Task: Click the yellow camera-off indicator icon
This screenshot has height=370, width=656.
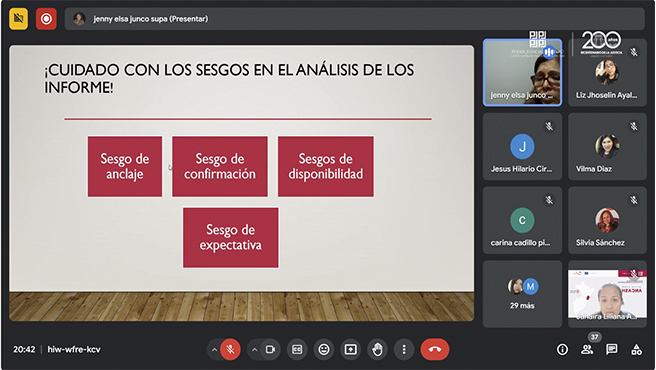Action: tap(18, 19)
